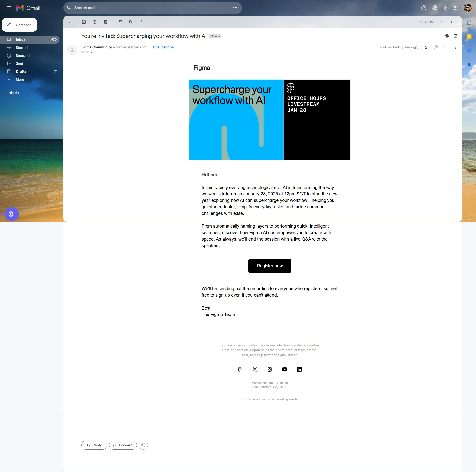Open message More options menu
The height and width of the screenshot is (472, 476).
click(x=456, y=47)
